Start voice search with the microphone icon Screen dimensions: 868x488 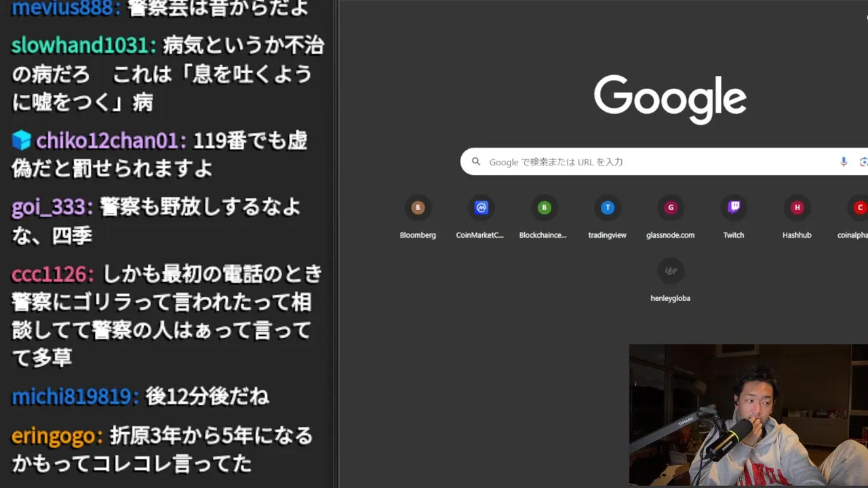[844, 161]
